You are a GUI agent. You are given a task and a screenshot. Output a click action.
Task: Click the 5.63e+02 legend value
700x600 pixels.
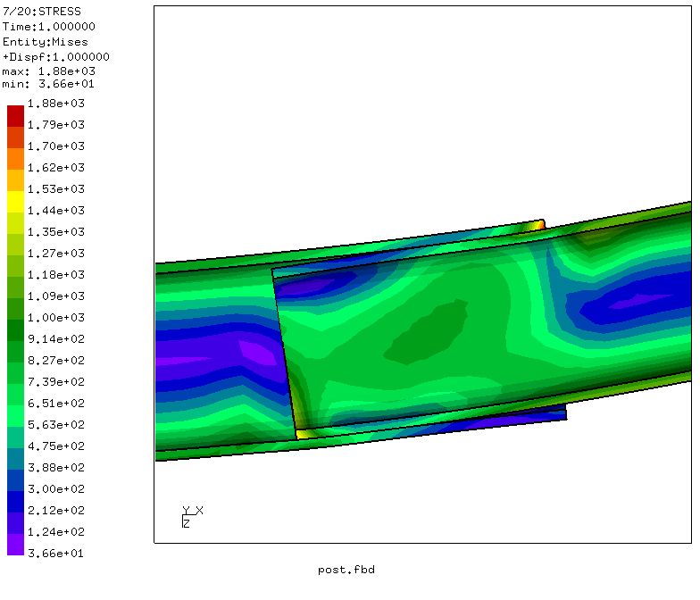tap(55, 425)
